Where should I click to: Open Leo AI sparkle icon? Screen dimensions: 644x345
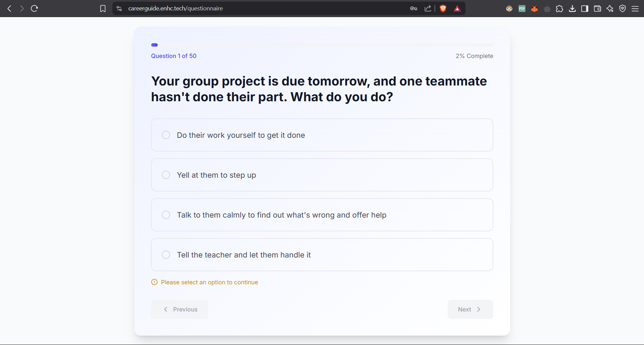[x=610, y=9]
